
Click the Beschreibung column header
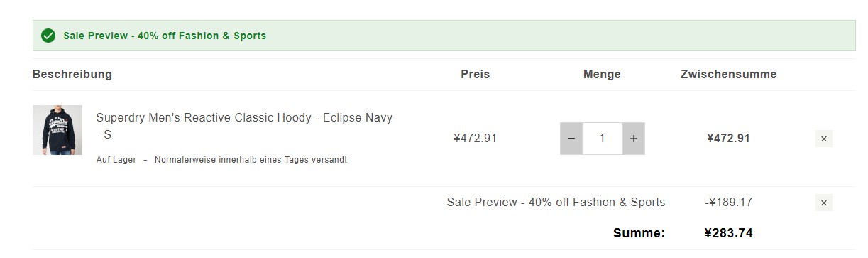72,74
